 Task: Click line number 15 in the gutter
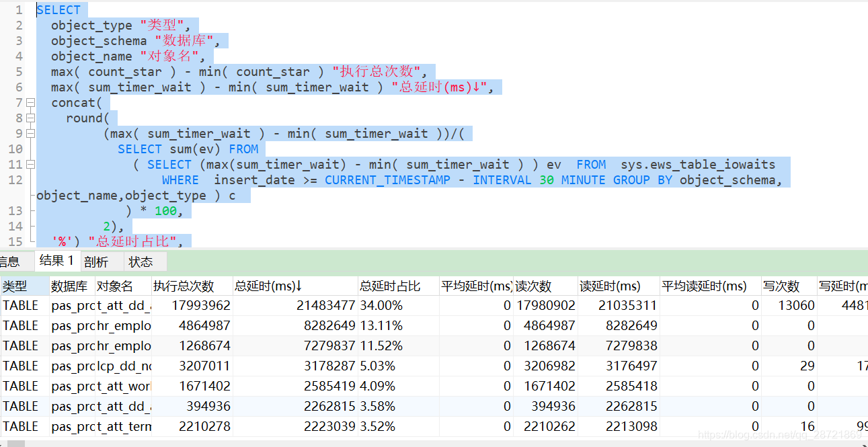tap(15, 241)
